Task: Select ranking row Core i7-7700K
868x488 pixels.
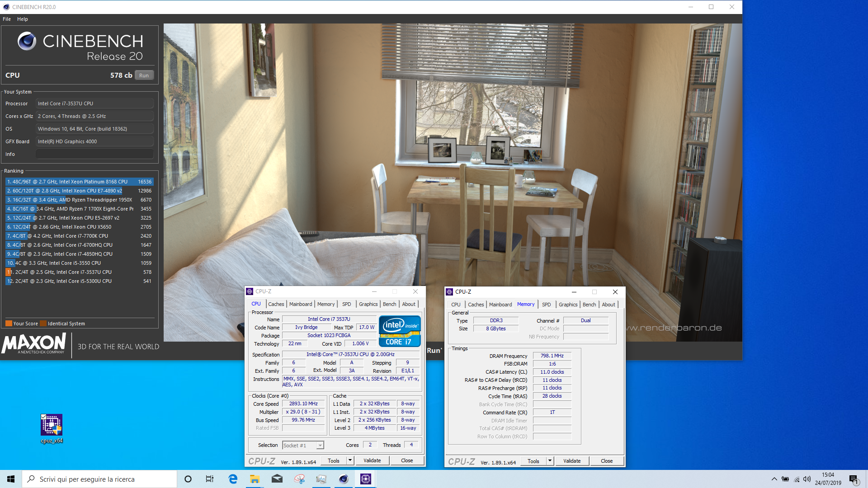Action: 80,236
